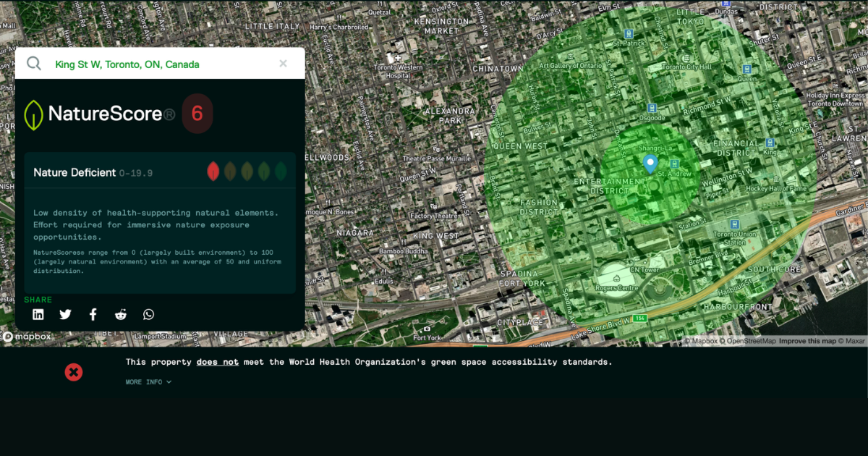Click the Rogers Centre map label
The image size is (868, 456).
pos(618,288)
